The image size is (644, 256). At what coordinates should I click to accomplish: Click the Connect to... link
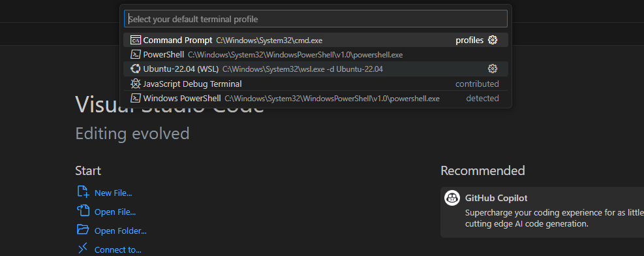(x=118, y=250)
